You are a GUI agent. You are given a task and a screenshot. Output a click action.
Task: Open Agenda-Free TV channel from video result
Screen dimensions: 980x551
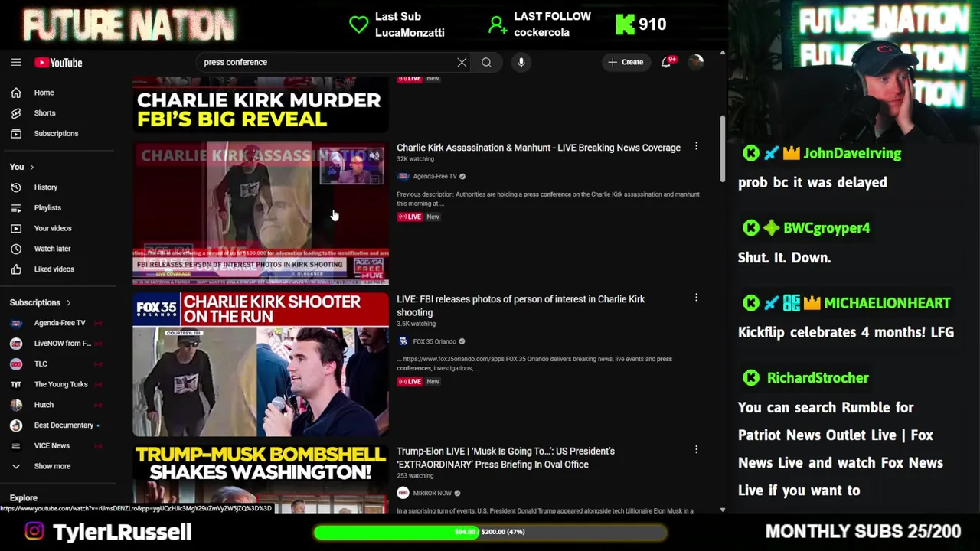point(434,176)
